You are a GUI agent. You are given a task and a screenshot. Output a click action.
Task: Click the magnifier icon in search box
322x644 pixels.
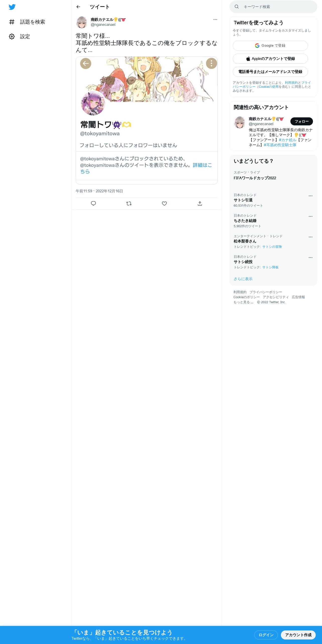[x=236, y=7]
